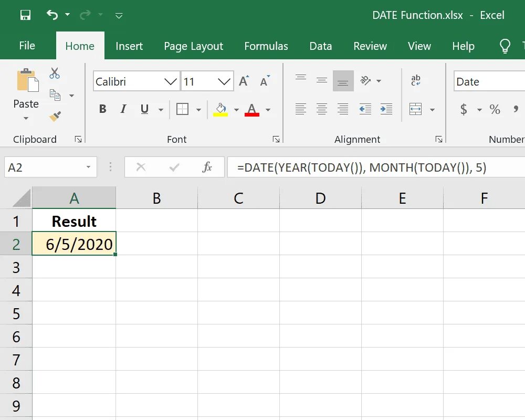Open the Fill Color dropdown arrow

click(236, 110)
